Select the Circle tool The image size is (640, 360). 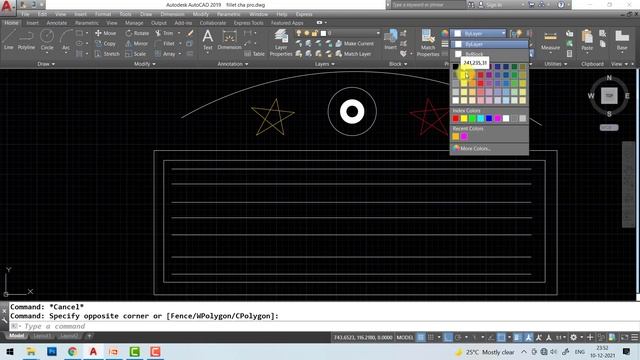pyautogui.click(x=47, y=40)
